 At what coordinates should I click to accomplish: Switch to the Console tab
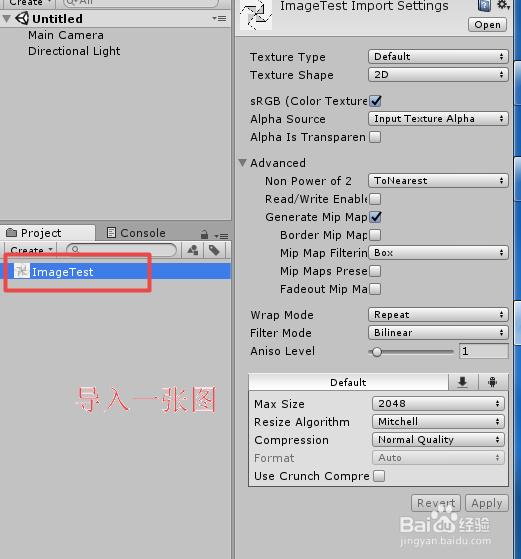(136, 233)
